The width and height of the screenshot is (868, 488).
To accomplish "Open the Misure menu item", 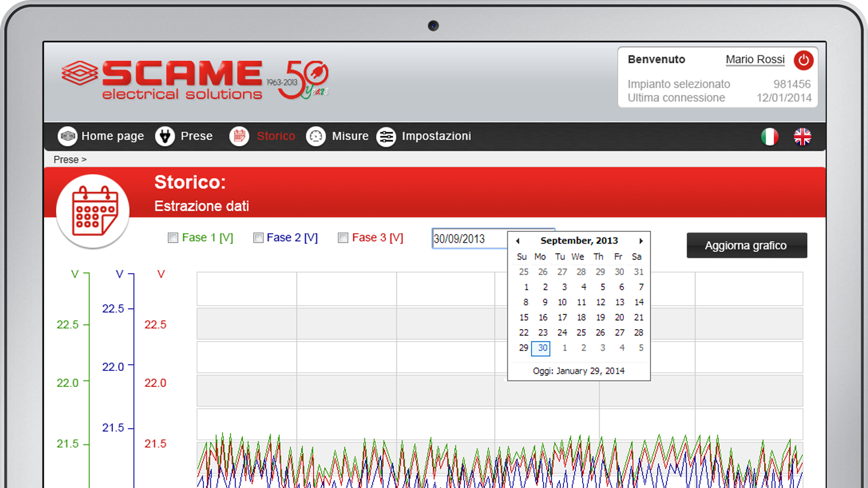I will pos(350,136).
